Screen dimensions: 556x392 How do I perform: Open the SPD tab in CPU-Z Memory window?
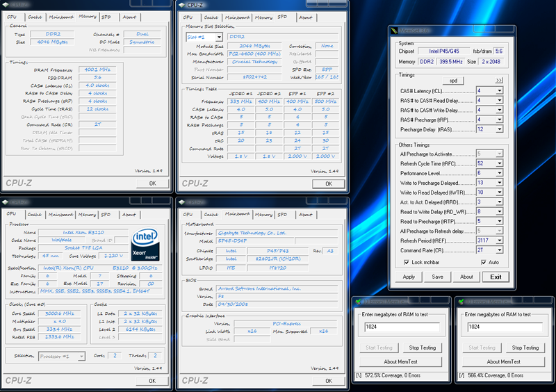[x=106, y=17]
